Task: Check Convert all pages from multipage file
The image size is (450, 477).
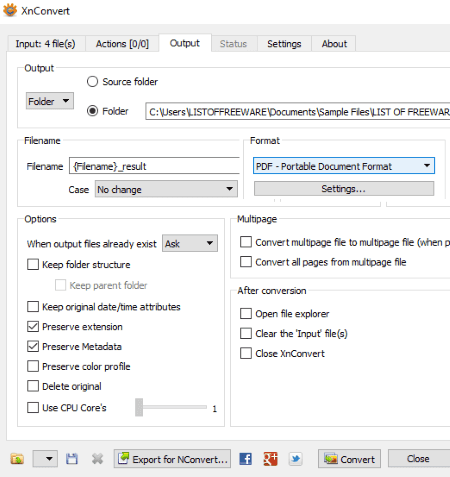Action: [x=246, y=262]
